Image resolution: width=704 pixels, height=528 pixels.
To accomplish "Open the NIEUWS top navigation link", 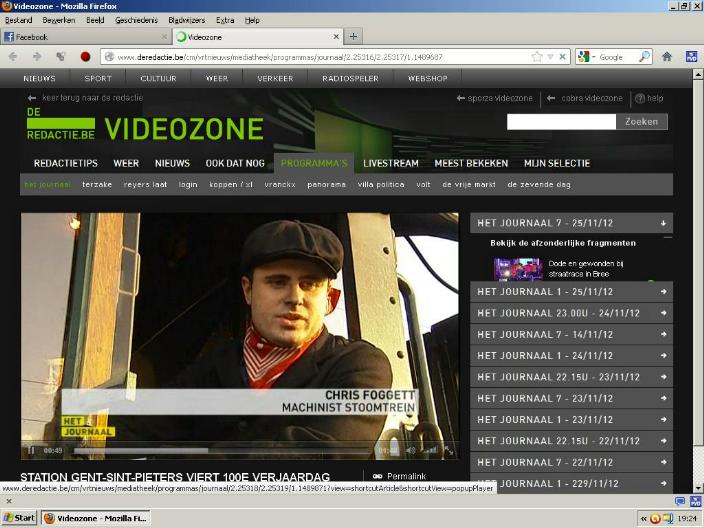I will pyautogui.click(x=40, y=78).
